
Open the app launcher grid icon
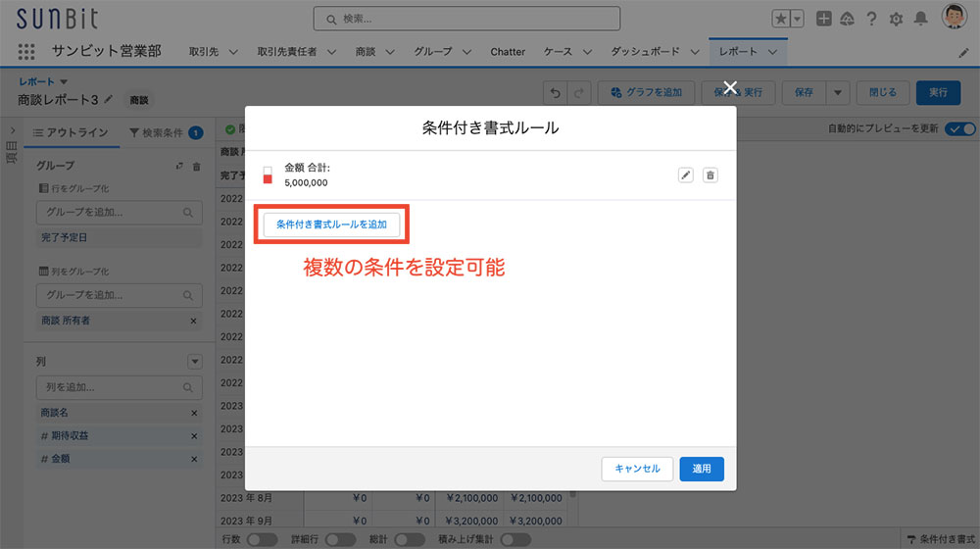tap(26, 52)
